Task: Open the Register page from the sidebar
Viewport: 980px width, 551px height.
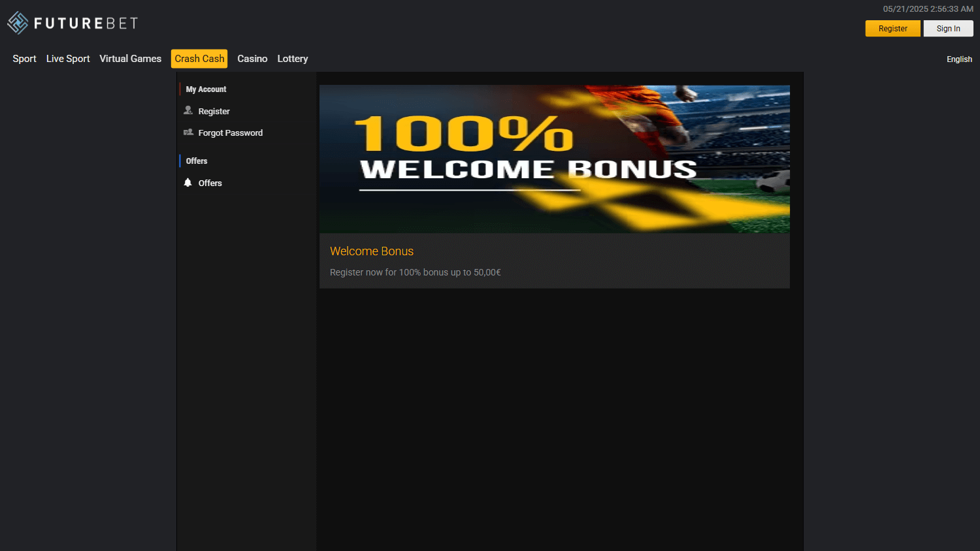Action: point(214,111)
